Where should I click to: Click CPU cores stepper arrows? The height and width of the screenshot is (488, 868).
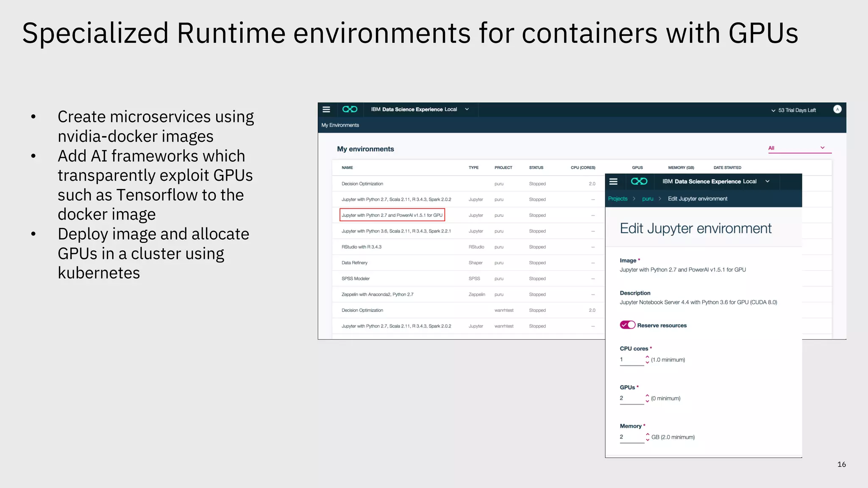pos(647,359)
